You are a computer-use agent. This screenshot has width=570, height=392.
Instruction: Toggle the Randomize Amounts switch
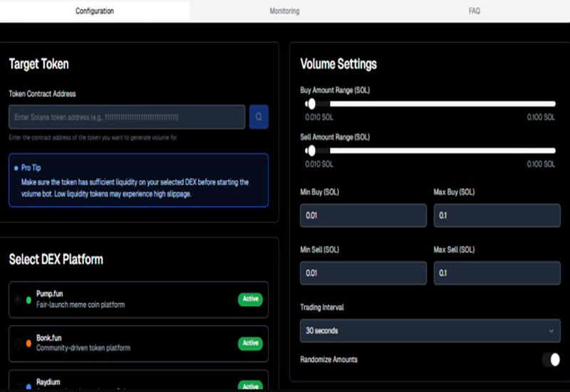pos(550,359)
